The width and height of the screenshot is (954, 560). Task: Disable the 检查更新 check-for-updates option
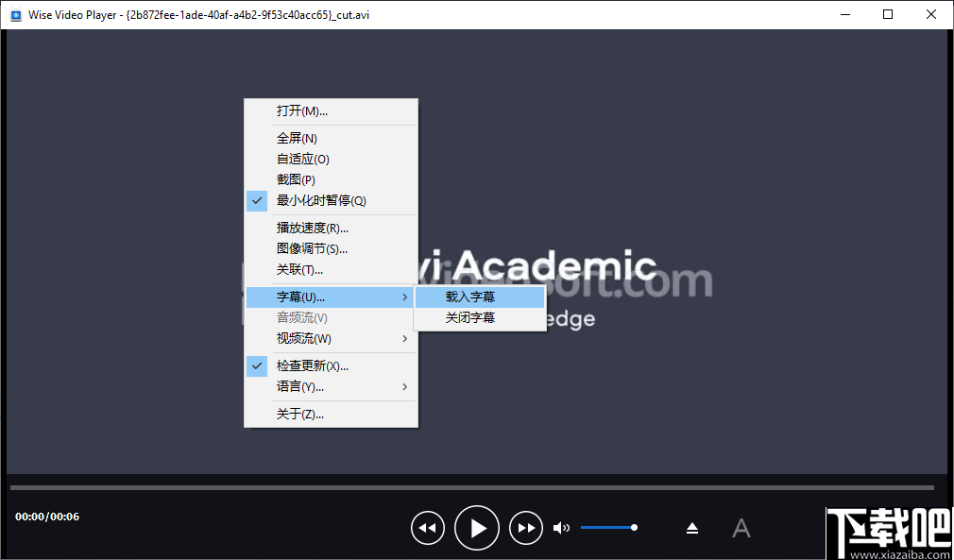pyautogui.click(x=312, y=365)
